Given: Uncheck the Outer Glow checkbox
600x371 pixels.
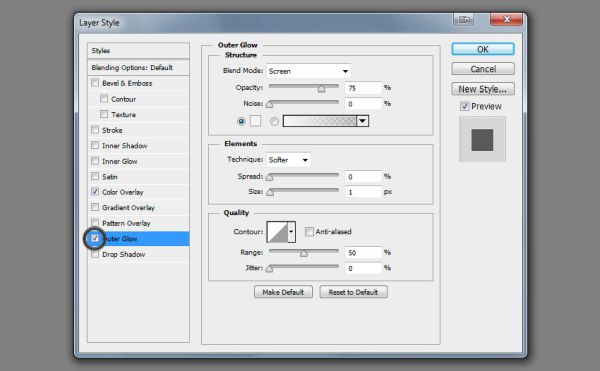Looking at the screenshot, I should [95, 238].
